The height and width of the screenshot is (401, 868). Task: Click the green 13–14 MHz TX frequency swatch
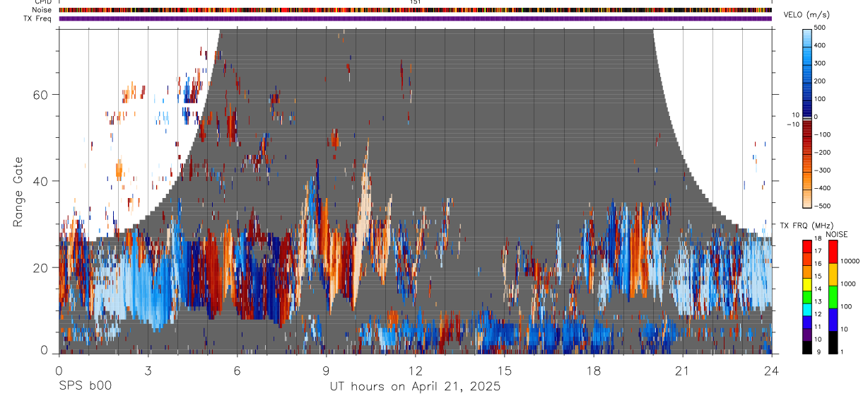click(x=807, y=297)
